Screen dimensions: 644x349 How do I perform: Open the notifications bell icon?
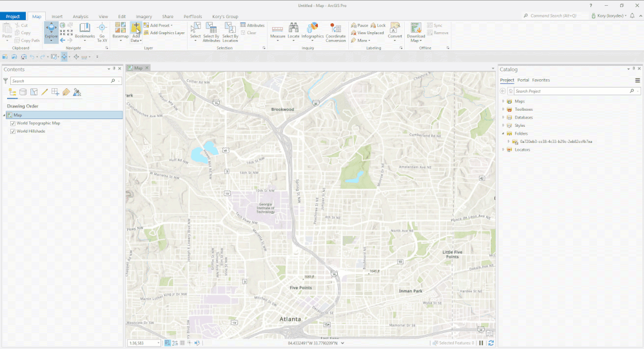click(632, 16)
